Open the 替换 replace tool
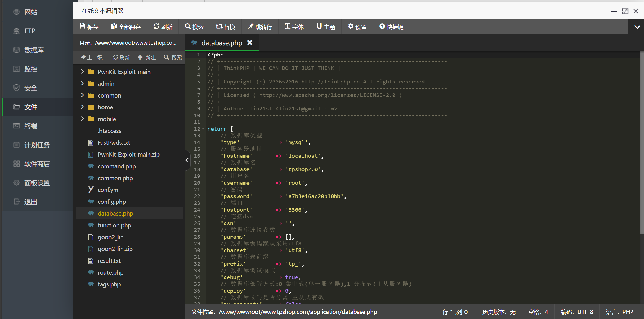644x319 pixels. pos(225,27)
